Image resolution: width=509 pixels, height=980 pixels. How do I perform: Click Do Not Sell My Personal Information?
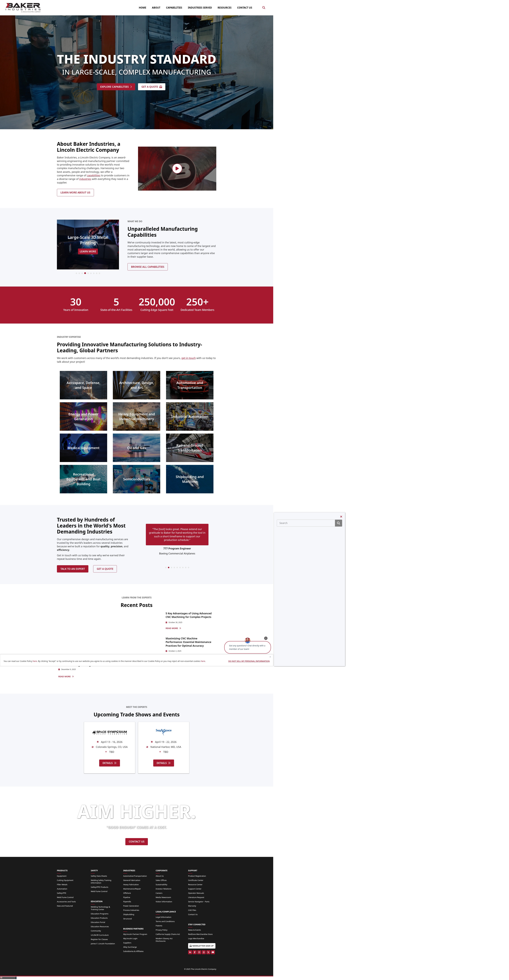click(x=249, y=661)
